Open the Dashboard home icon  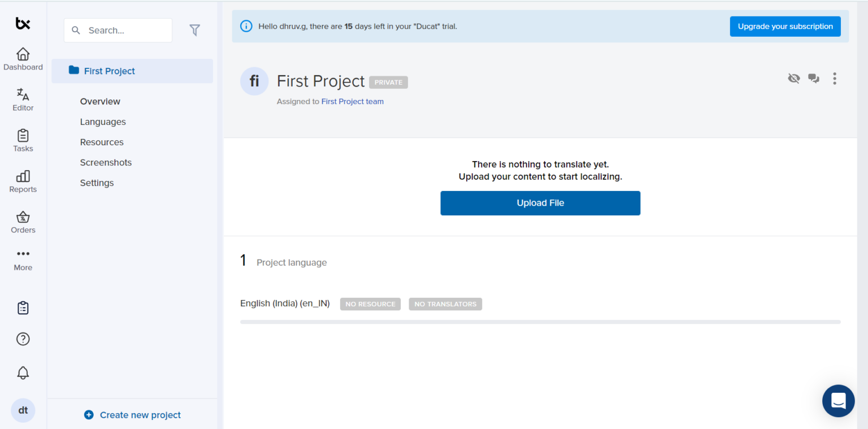23,55
